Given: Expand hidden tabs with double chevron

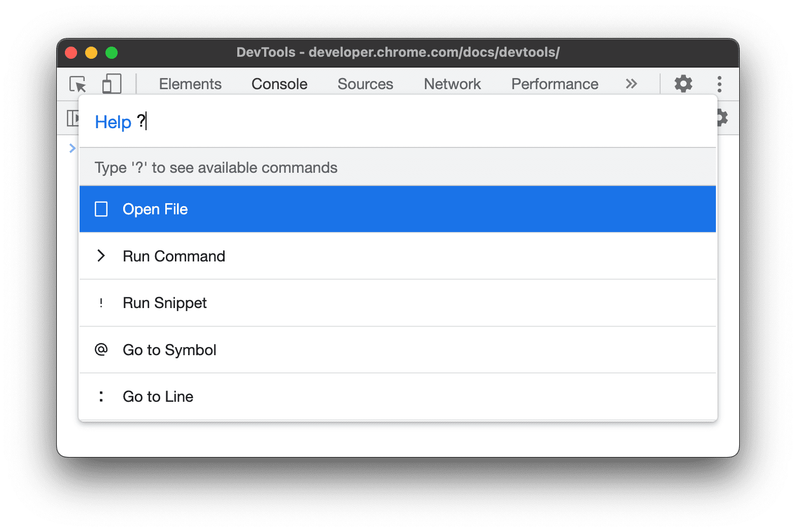Looking at the screenshot, I should pos(631,84).
